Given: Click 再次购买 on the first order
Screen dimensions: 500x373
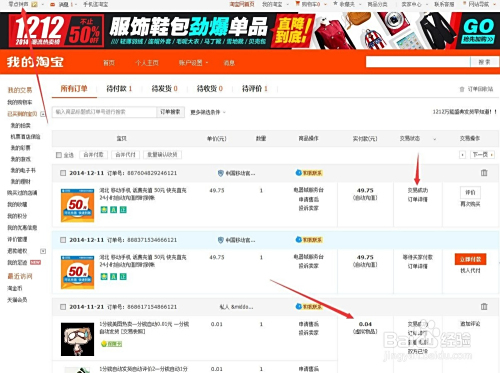Looking at the screenshot, I should click(x=470, y=204).
